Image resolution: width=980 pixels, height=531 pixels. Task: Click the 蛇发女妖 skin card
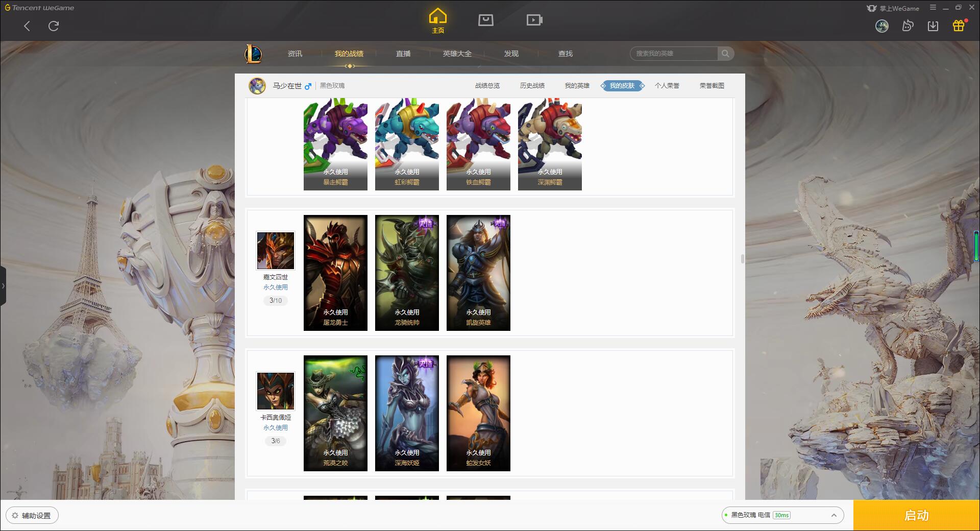pyautogui.click(x=478, y=413)
